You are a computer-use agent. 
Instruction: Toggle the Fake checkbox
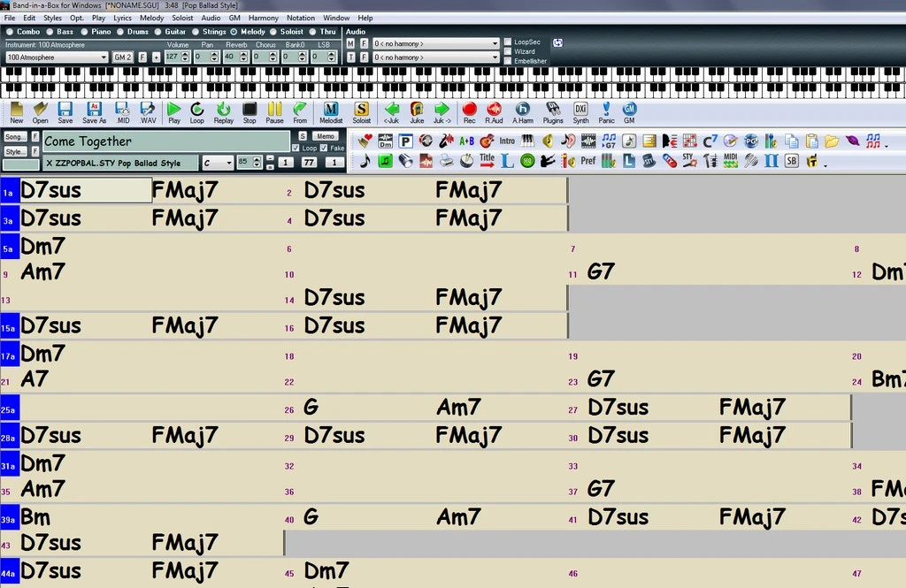324,149
